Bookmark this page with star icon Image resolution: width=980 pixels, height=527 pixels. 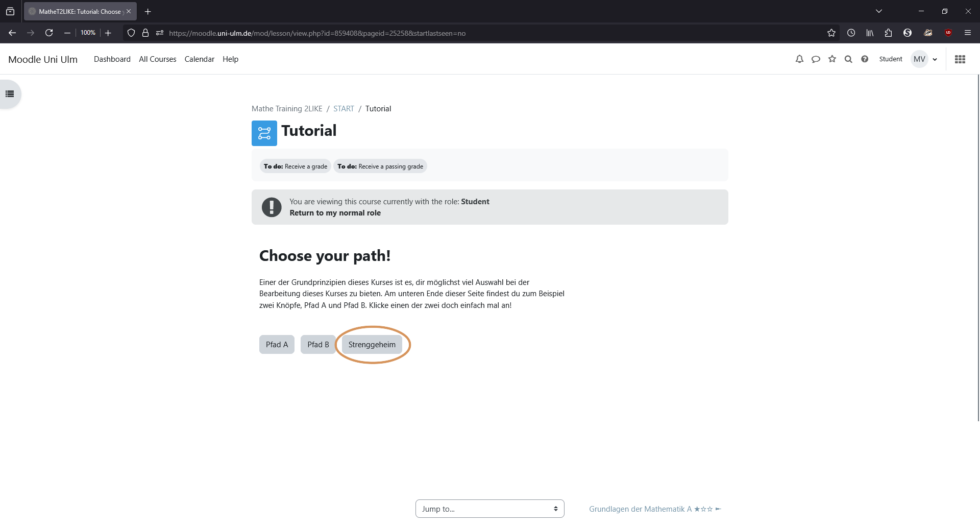click(x=831, y=33)
